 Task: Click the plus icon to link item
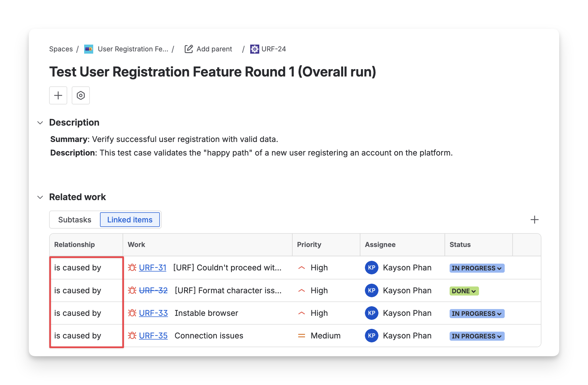click(x=534, y=220)
